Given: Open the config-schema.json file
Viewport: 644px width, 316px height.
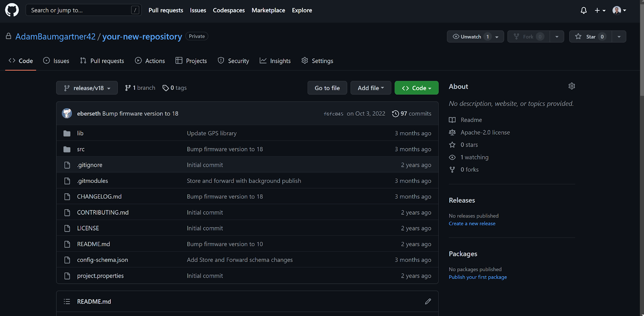Looking at the screenshot, I should point(103,260).
